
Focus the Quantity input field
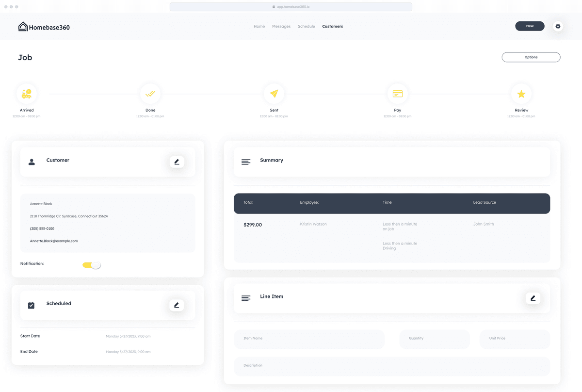435,338
